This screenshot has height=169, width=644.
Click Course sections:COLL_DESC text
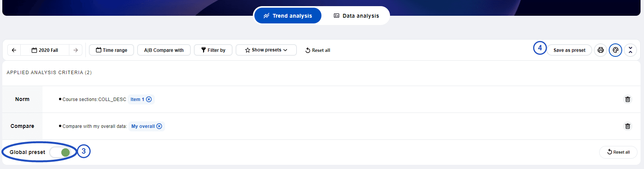tap(94, 99)
